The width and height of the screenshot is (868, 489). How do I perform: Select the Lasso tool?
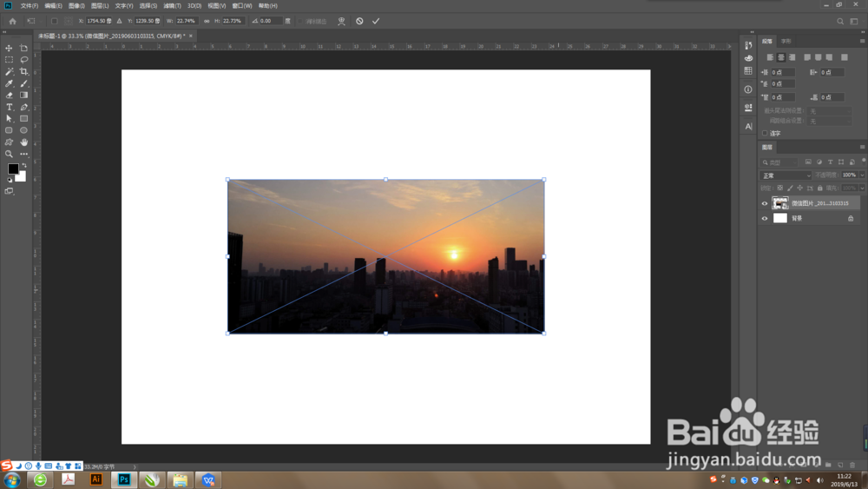[x=23, y=60]
